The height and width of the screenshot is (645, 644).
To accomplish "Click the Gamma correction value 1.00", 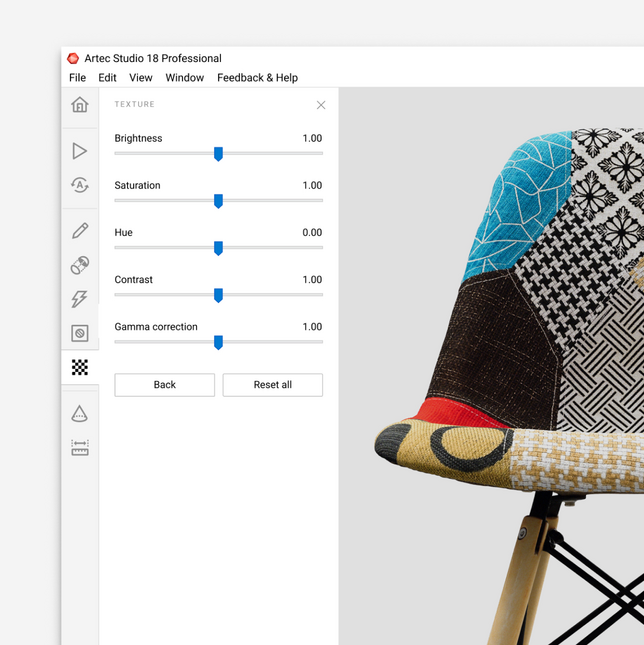I will 312,327.
